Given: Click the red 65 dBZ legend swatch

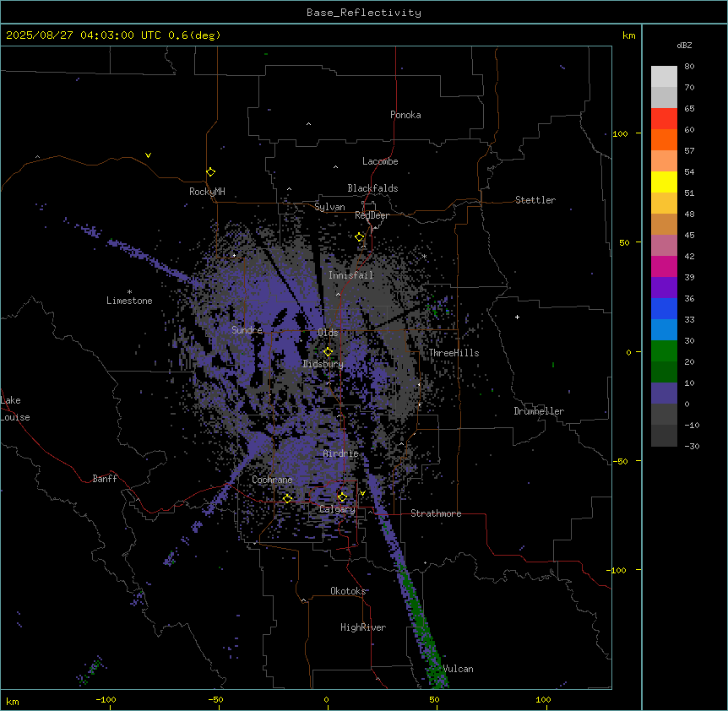Looking at the screenshot, I should pyautogui.click(x=664, y=119).
